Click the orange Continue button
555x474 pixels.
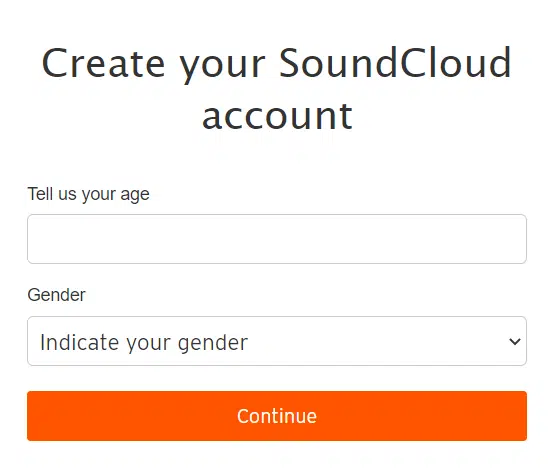pyautogui.click(x=277, y=416)
